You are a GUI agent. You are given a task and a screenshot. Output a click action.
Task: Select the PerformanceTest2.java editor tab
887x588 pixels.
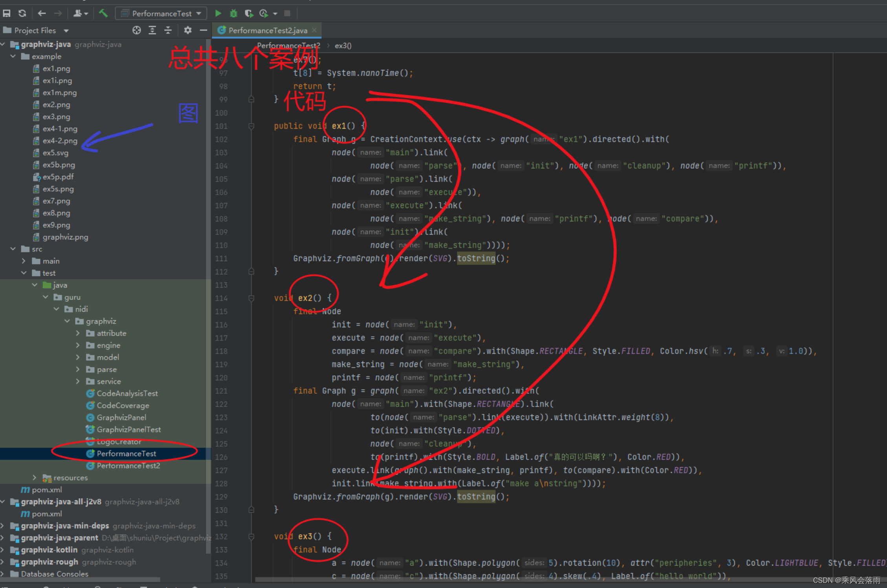pyautogui.click(x=267, y=30)
